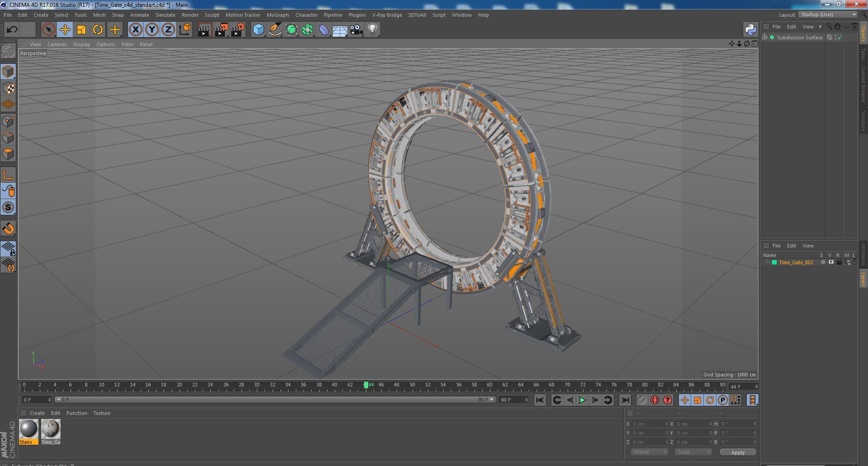Click the current frame 44 F field
This screenshot has height=466, width=868.
743,386
